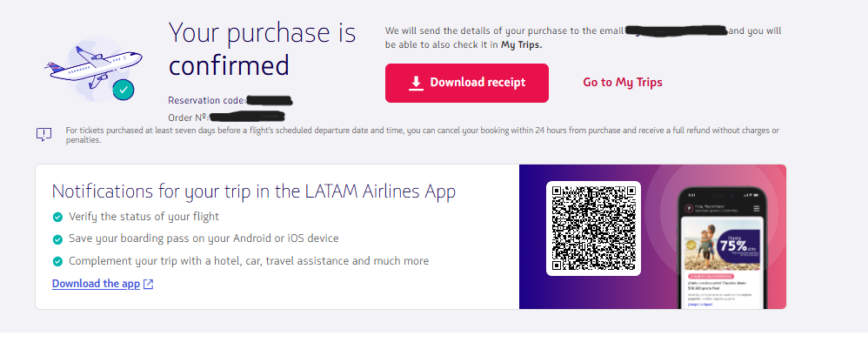The width and height of the screenshot is (868, 356).
Task: Click the speech bubble alert icon
Action: [x=43, y=134]
